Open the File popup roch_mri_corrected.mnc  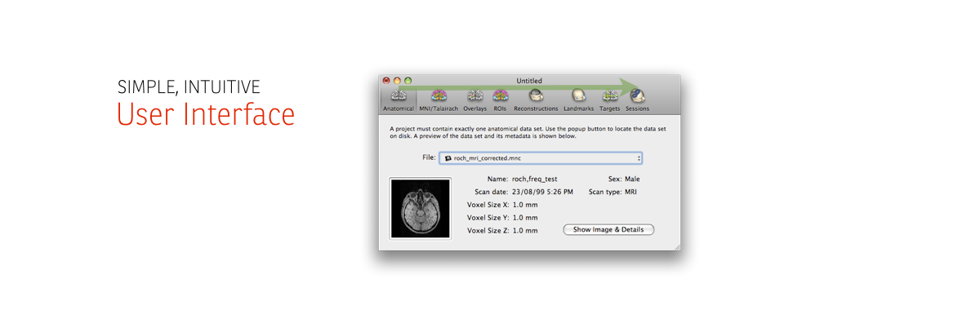pyautogui.click(x=541, y=158)
